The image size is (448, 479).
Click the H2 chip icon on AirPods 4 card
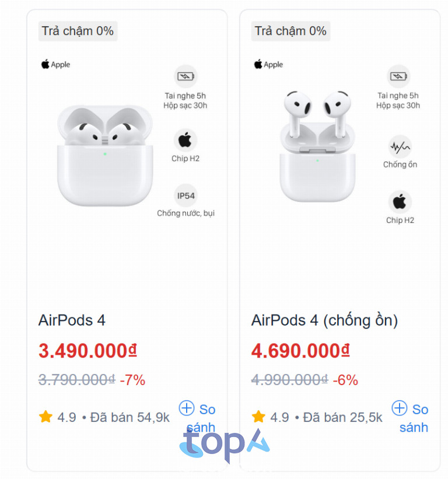coord(185,140)
